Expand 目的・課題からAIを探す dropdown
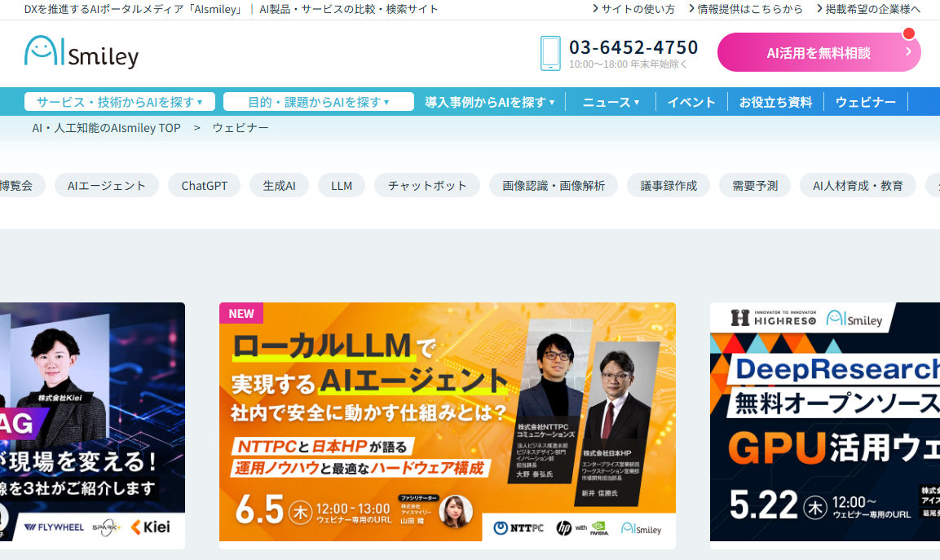The height and width of the screenshot is (560, 940). click(319, 102)
